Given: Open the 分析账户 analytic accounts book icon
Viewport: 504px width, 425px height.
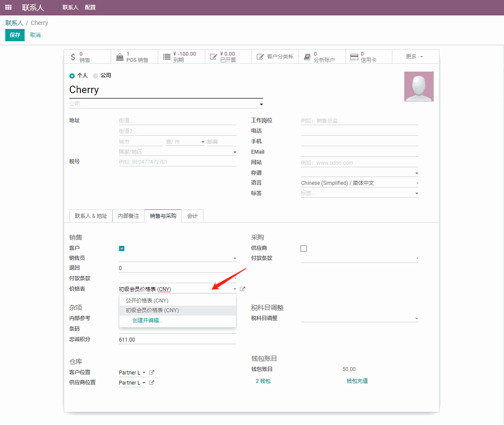Looking at the screenshot, I should tap(308, 57).
